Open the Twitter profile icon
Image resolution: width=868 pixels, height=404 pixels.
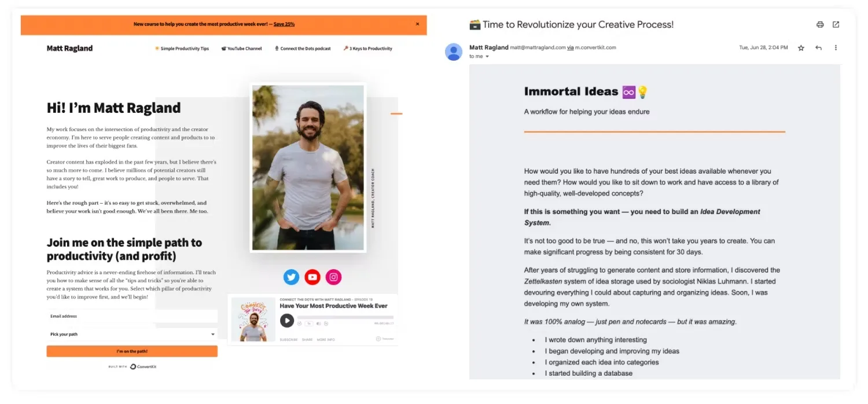coord(291,277)
